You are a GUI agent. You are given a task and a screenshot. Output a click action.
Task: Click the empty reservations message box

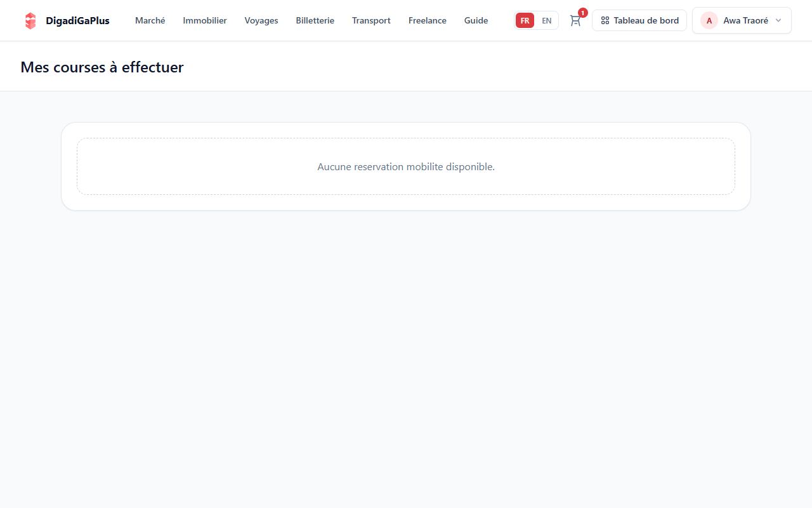tap(406, 166)
